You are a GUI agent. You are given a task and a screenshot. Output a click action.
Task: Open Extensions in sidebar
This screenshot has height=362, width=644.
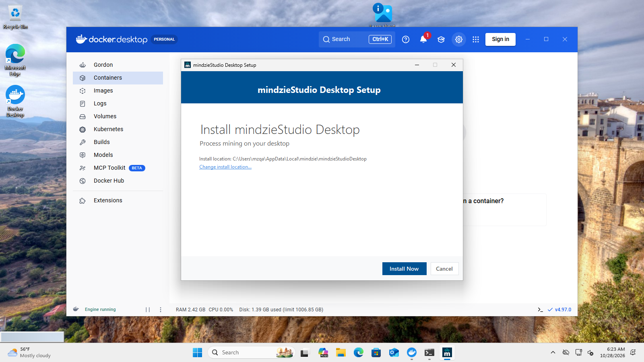[118, 200]
